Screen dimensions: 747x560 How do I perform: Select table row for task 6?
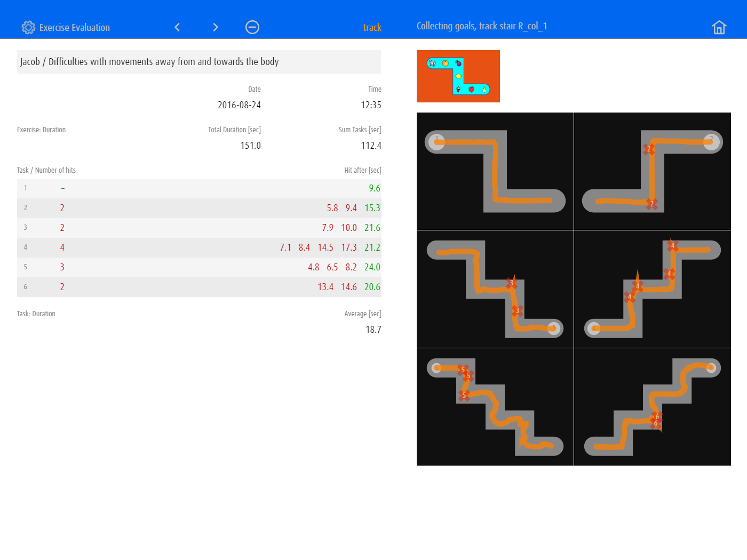[198, 287]
